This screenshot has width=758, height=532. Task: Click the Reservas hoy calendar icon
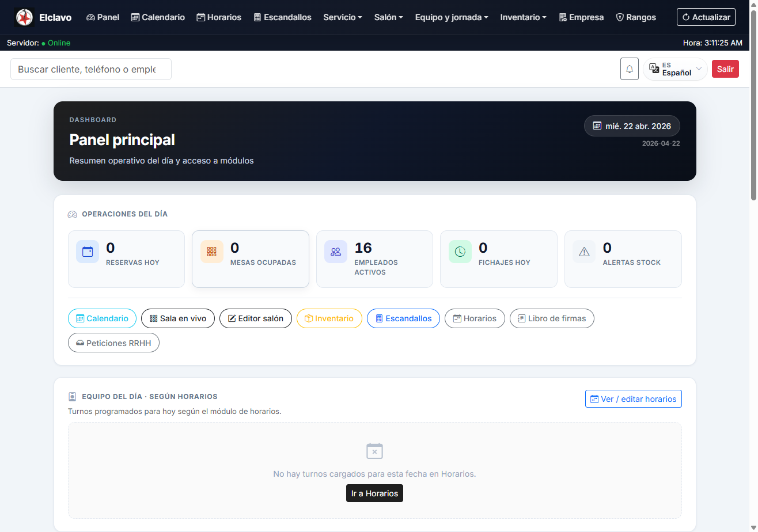click(88, 252)
